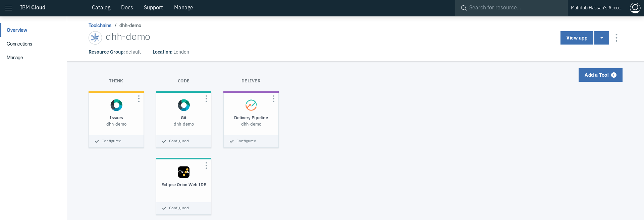Open the hamburger navigation menu

pos(9,8)
